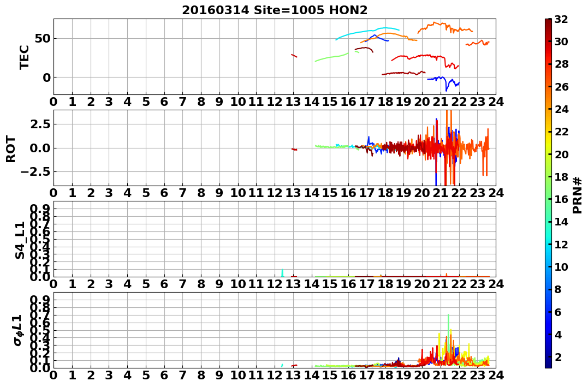
Task: Click the light green TEC curve between hours 14 and 16
Action: 332,56
